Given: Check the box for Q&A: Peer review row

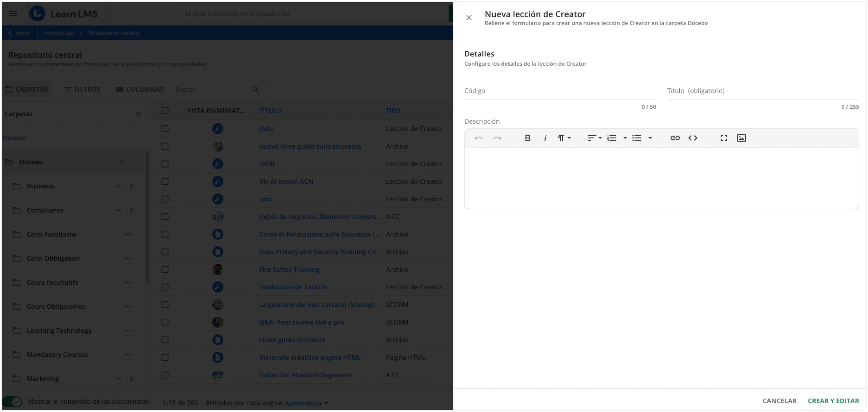Looking at the screenshot, I should click(x=165, y=322).
